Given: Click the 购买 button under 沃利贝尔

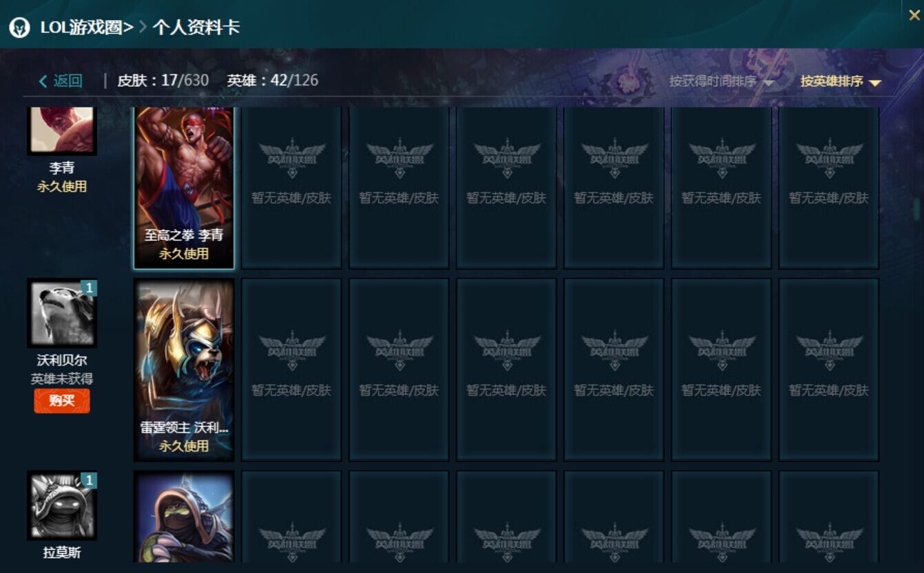Looking at the screenshot, I should (62, 401).
